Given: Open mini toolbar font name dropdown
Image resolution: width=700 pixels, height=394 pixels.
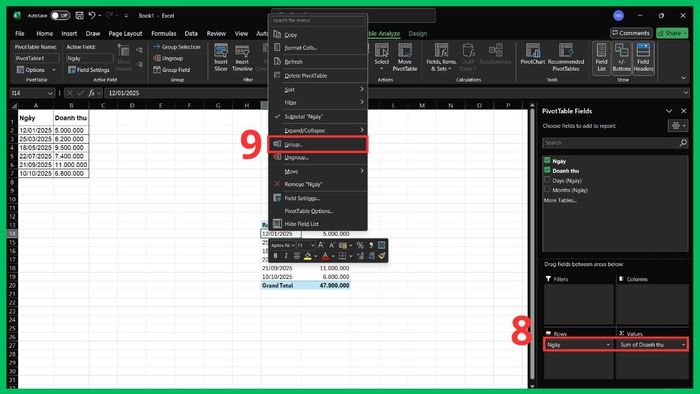Looking at the screenshot, I should (x=292, y=245).
